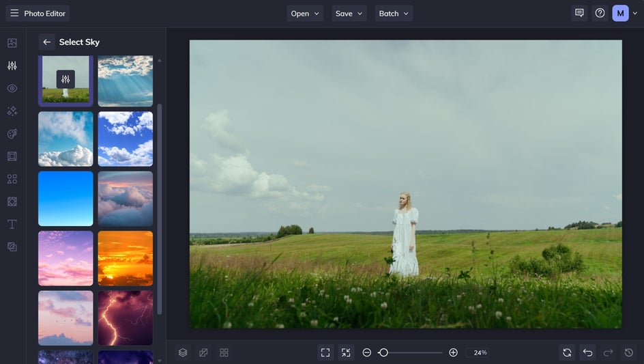
Task: Open the Artsy palette sidebar tool
Action: point(12,133)
